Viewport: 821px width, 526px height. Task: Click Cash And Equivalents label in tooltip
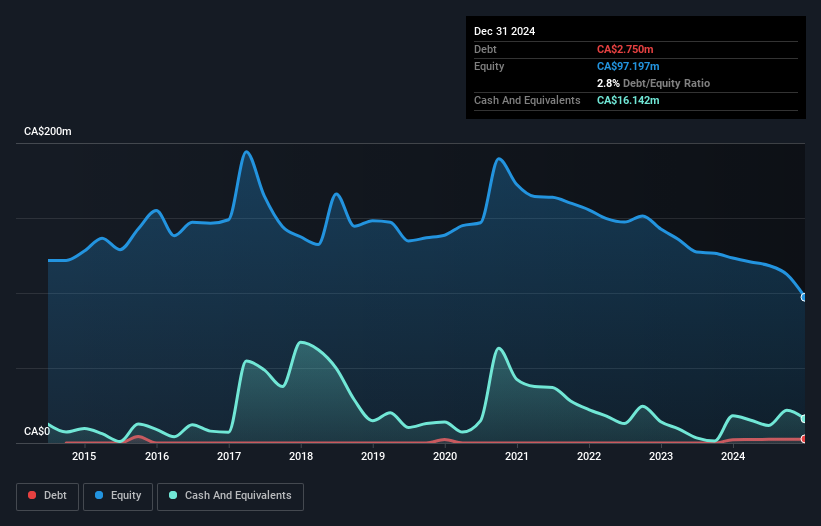527,100
